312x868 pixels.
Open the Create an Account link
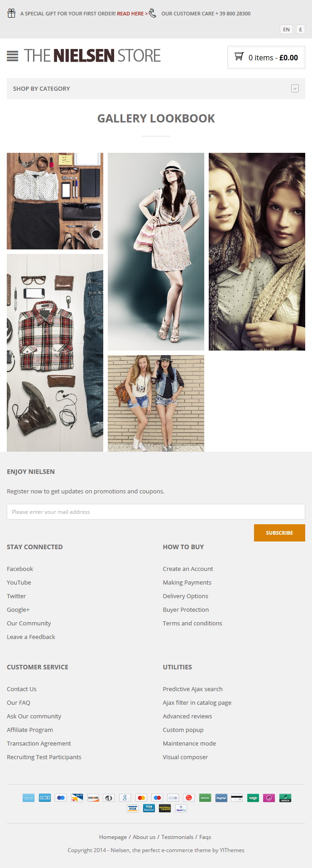(188, 569)
